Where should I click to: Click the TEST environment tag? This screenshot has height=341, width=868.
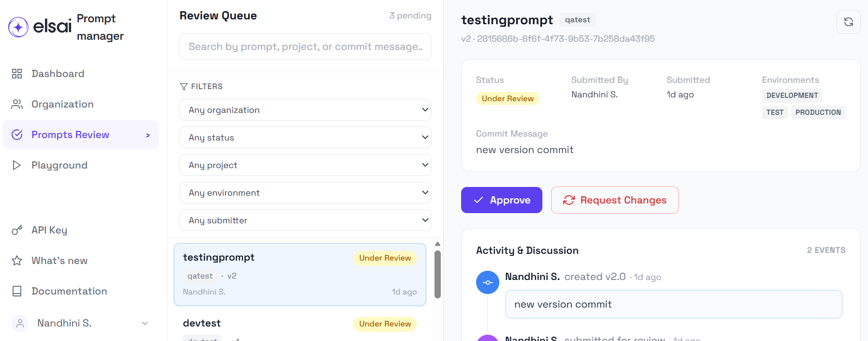click(775, 112)
